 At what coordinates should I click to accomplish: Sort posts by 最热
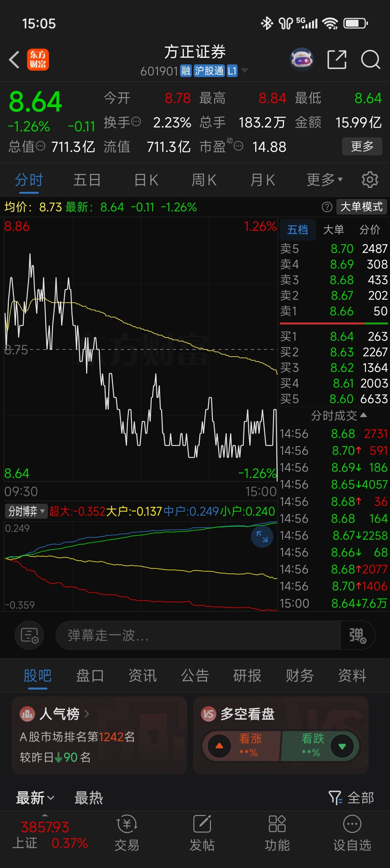89,798
